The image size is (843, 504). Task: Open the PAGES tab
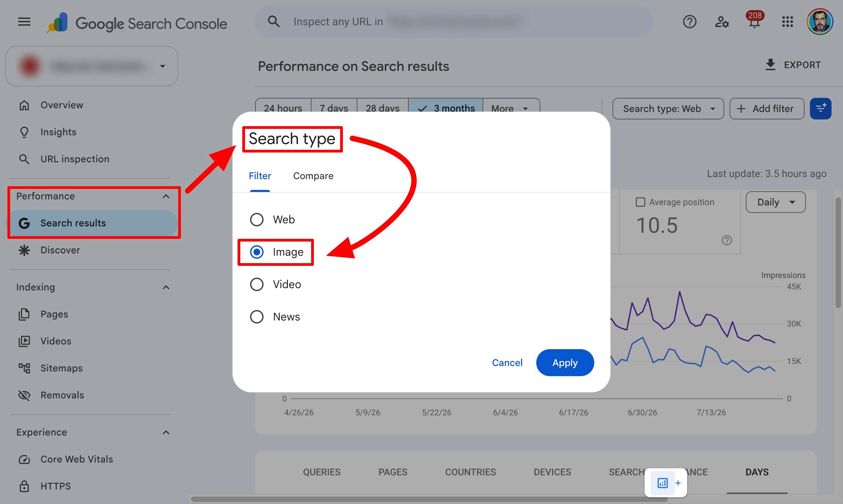coord(392,472)
